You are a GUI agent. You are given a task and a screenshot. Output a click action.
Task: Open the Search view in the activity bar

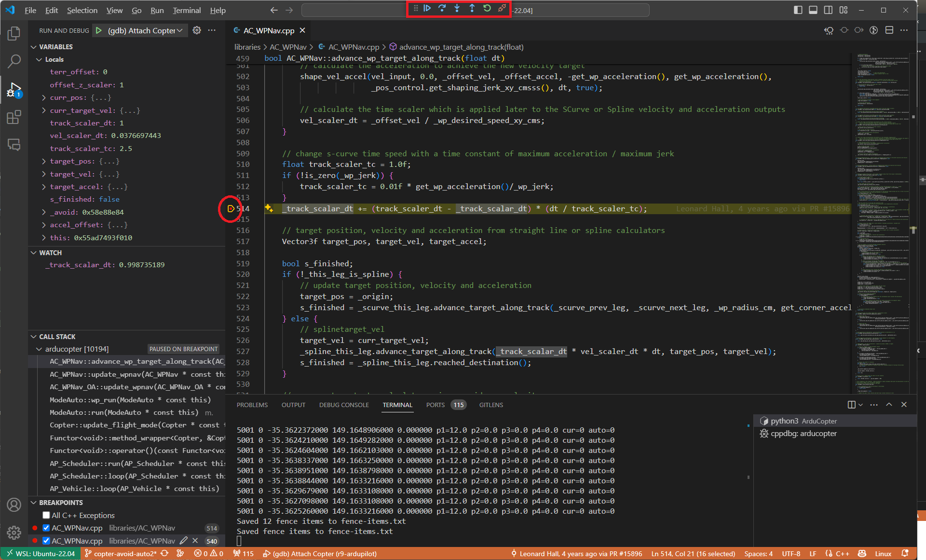click(x=14, y=61)
